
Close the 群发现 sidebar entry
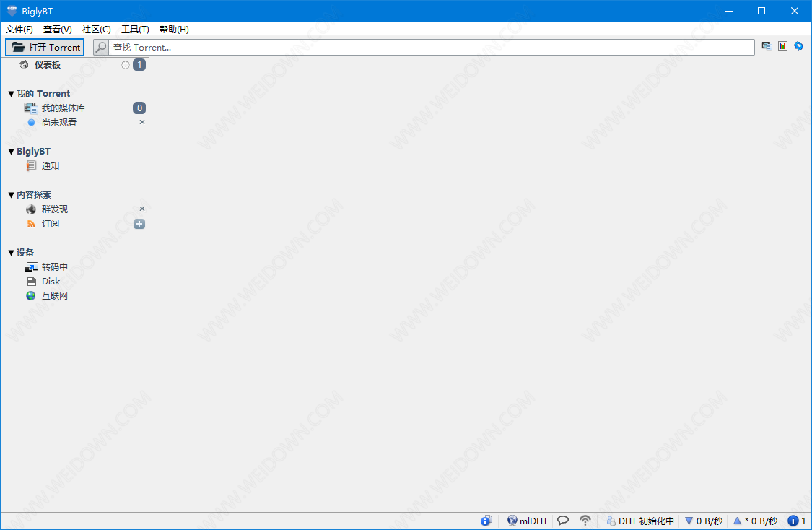[142, 209]
